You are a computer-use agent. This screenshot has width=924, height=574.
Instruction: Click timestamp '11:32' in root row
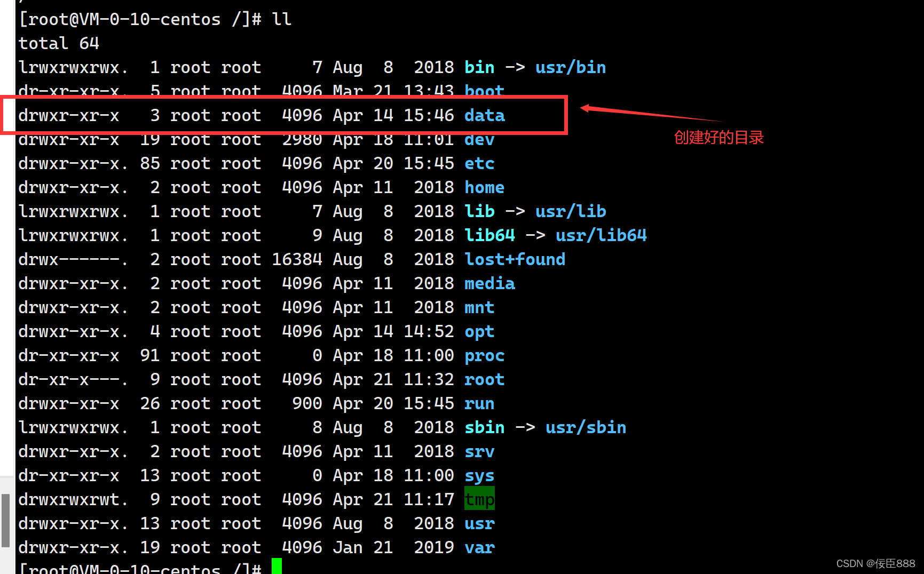(429, 379)
